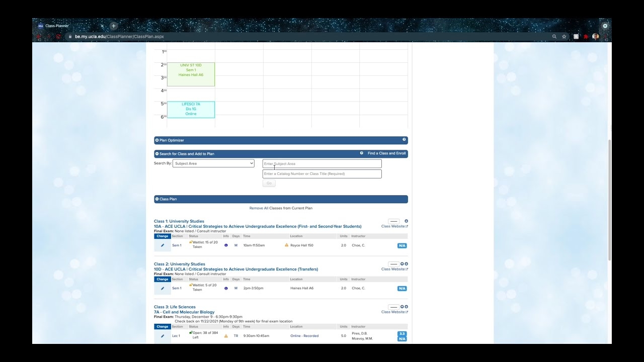Click the info icon next to the Waitlist status

[x=225, y=245]
